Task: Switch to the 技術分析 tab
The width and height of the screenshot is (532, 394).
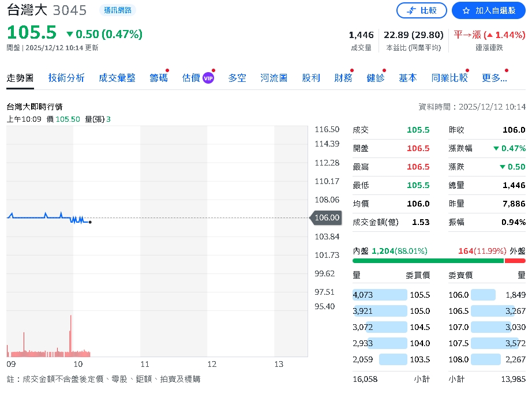Action: tap(66, 77)
